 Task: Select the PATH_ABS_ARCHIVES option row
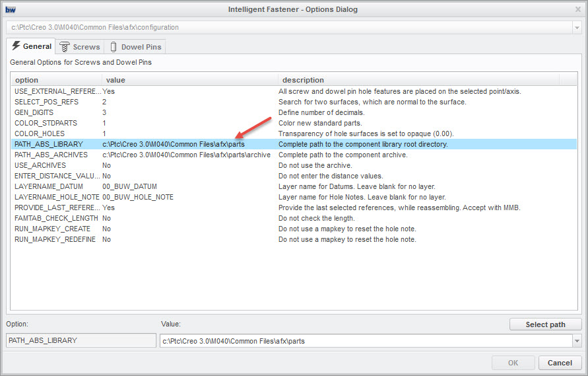click(294, 155)
